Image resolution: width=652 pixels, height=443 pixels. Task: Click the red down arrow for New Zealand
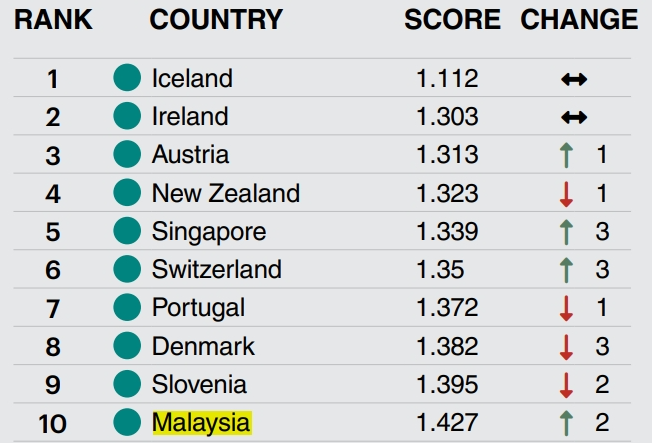click(566, 194)
